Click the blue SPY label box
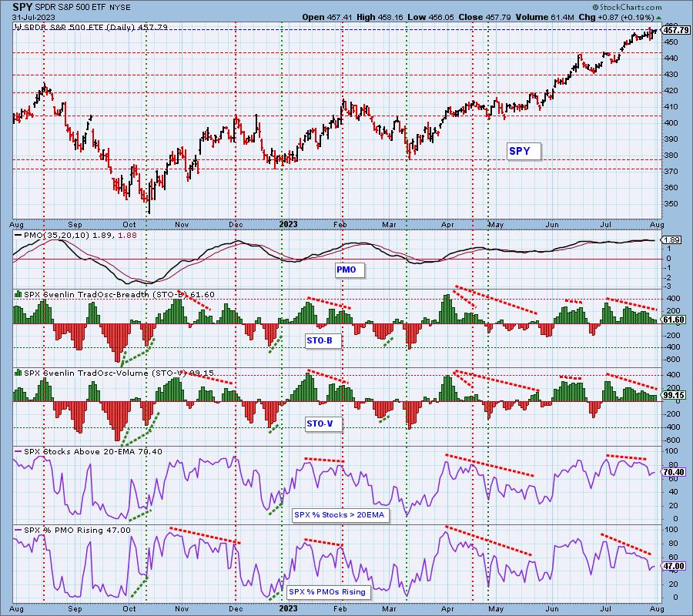 (524, 151)
